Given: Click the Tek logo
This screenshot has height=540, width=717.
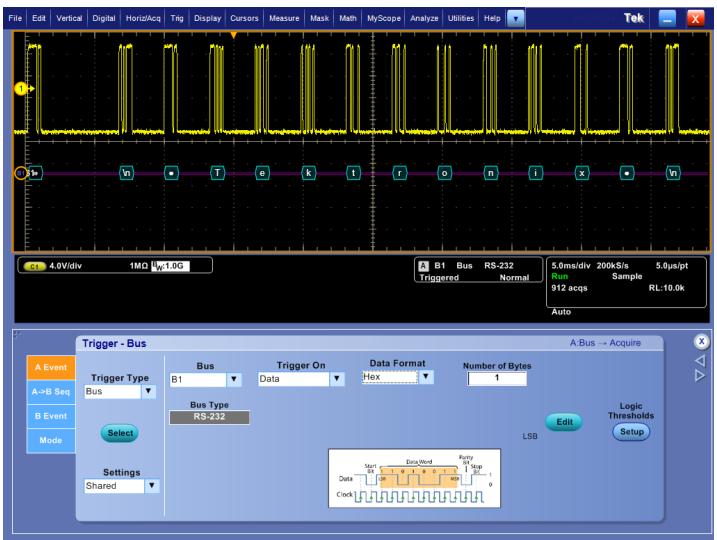Looking at the screenshot, I should (x=634, y=18).
